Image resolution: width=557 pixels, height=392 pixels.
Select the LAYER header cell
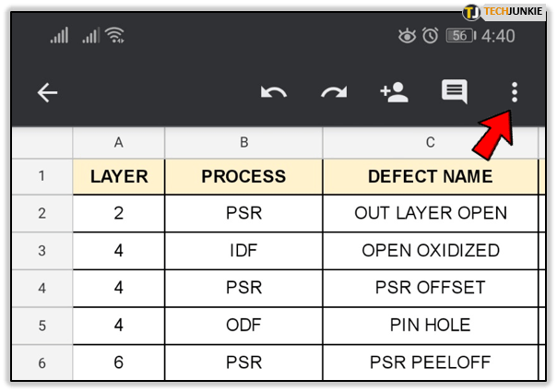(x=119, y=176)
